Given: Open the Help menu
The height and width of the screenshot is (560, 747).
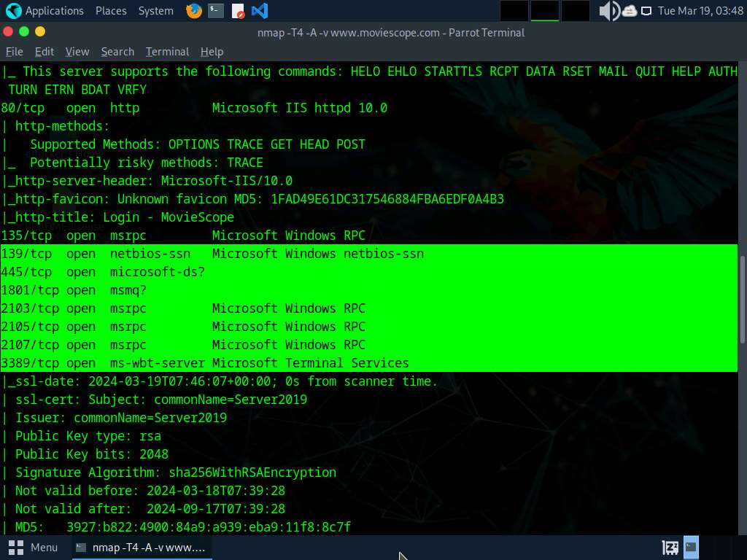Looking at the screenshot, I should coord(212,52).
